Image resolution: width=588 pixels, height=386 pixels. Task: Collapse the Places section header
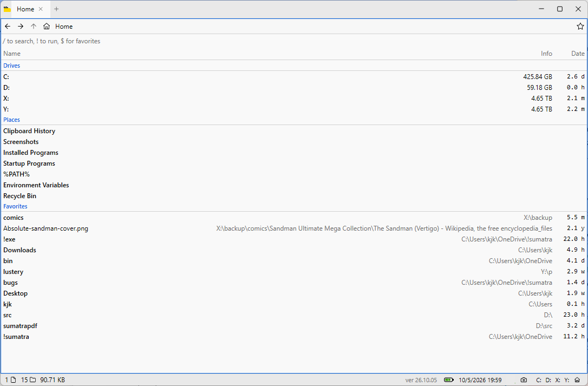pos(11,120)
